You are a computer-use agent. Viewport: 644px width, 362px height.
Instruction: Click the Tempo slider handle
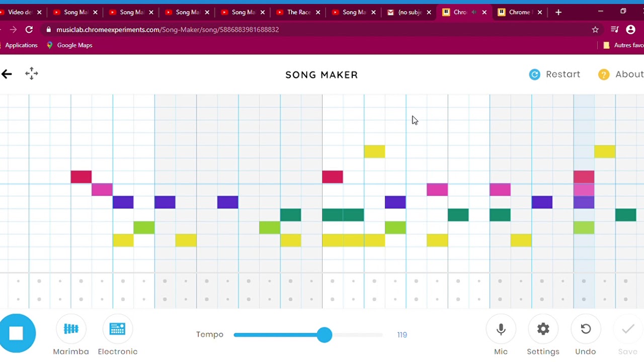click(x=325, y=335)
